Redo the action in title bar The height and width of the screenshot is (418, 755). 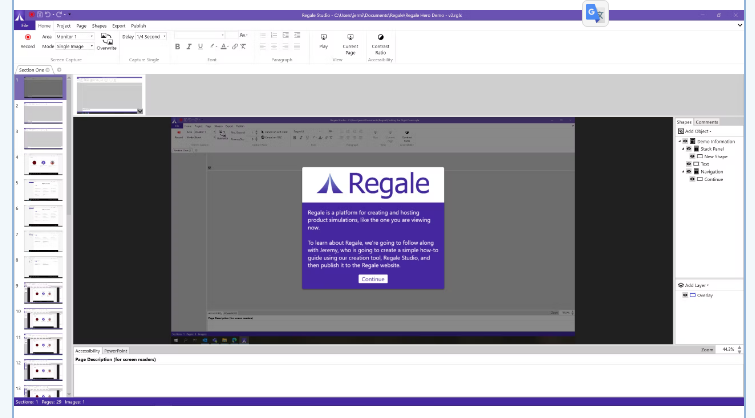[x=59, y=15]
